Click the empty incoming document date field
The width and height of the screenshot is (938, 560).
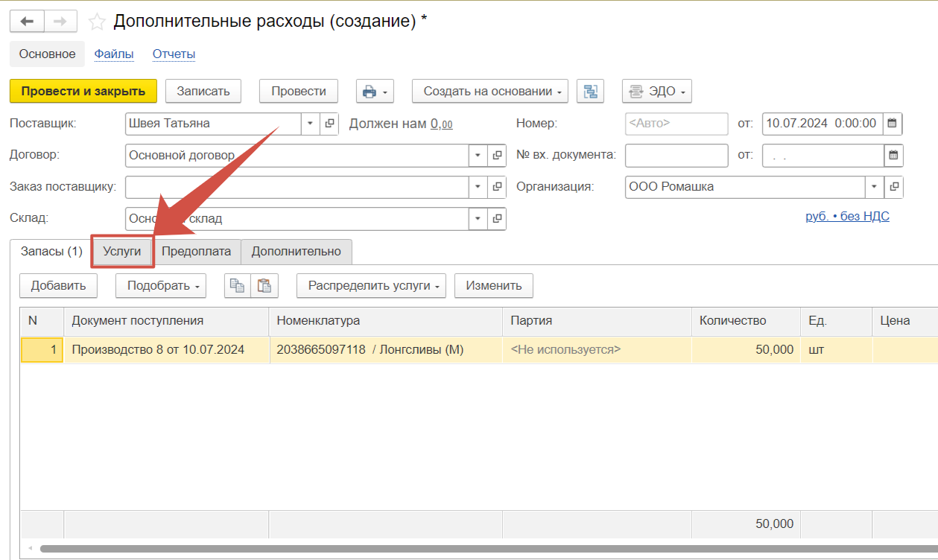(x=823, y=156)
